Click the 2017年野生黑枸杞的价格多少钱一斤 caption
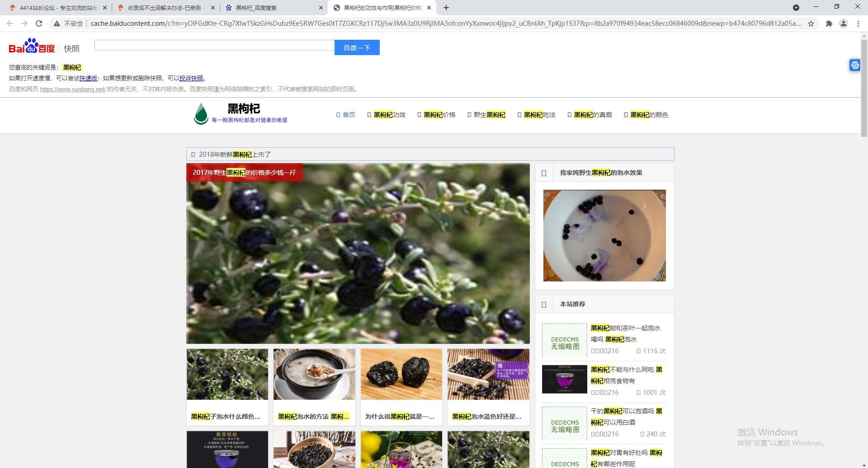Viewport: 868px width, 468px height. (x=244, y=173)
